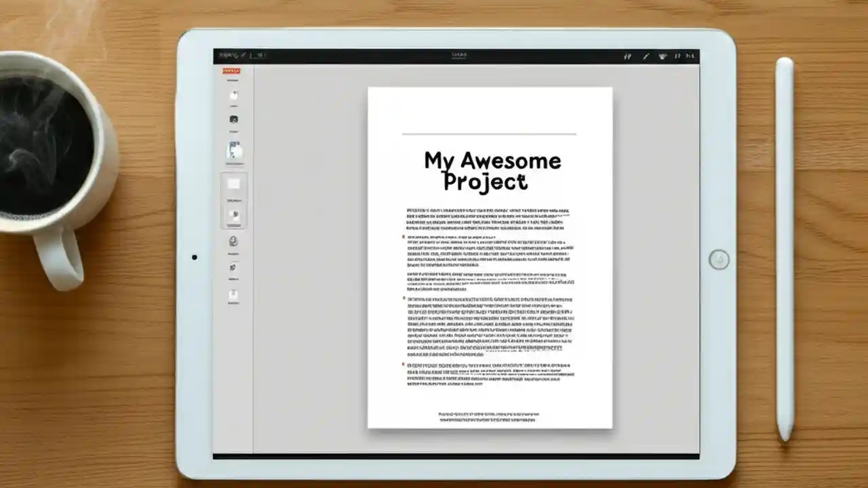This screenshot has height=488, width=868.
Task: Tap the heading 'My Awesome Project'
Action: point(492,171)
